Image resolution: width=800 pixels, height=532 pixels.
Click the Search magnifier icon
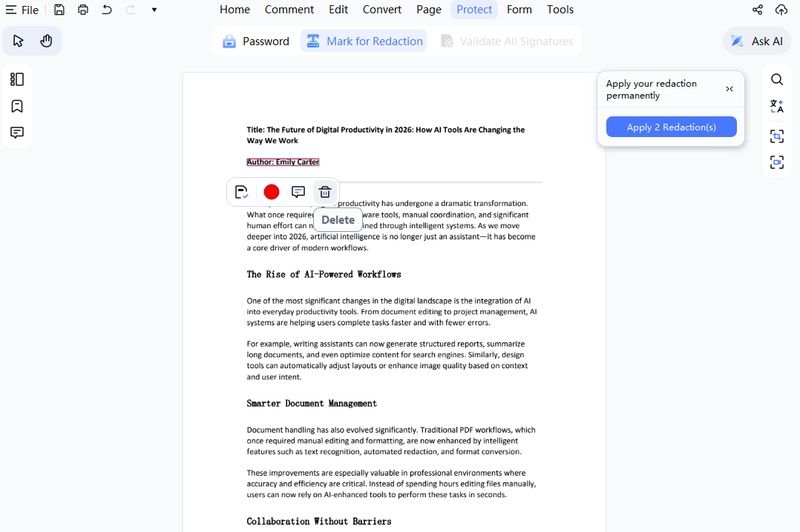tap(777, 80)
